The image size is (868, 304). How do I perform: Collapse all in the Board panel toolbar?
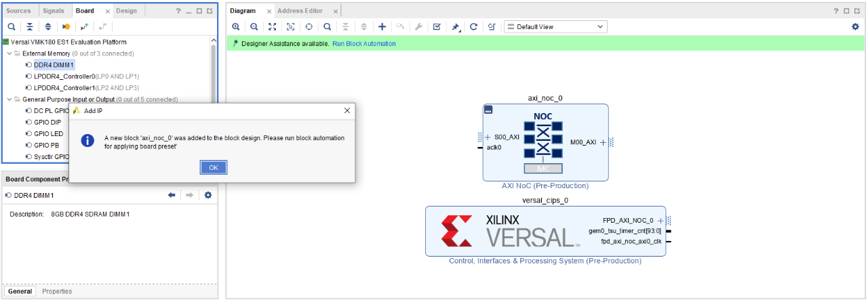pos(30,26)
